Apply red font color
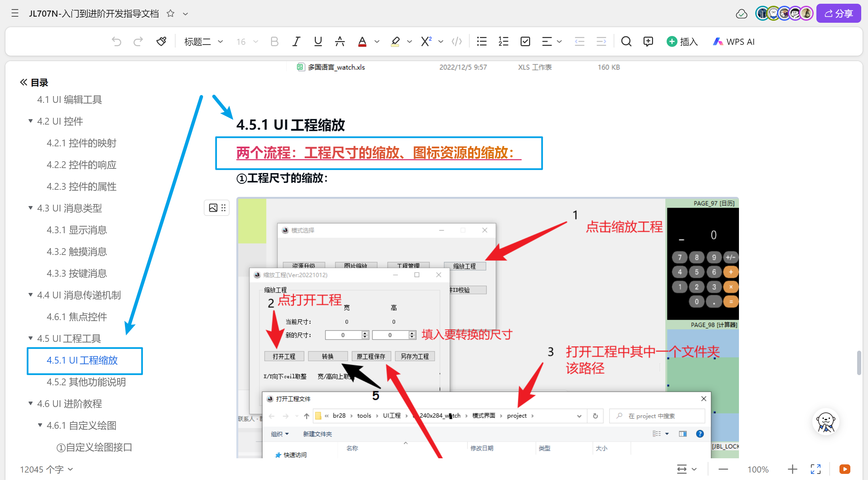Image resolution: width=868 pixels, height=480 pixels. 362,42
